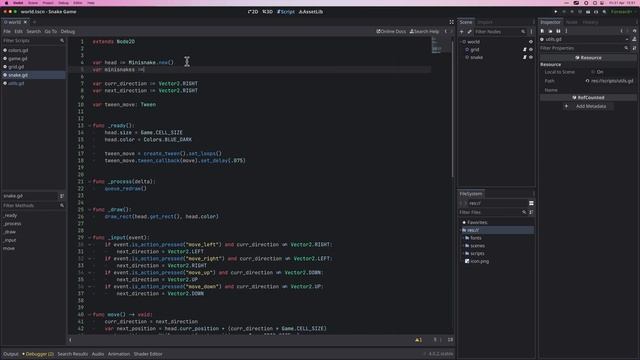Fold the _process function in code
The image size is (640, 360).
click(x=89, y=182)
